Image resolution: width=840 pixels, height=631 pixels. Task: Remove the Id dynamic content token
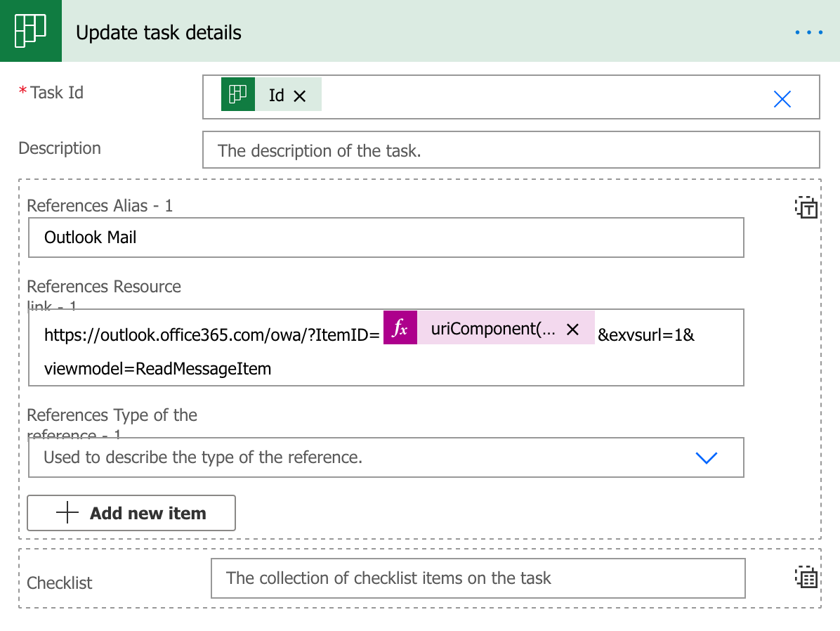click(x=298, y=93)
